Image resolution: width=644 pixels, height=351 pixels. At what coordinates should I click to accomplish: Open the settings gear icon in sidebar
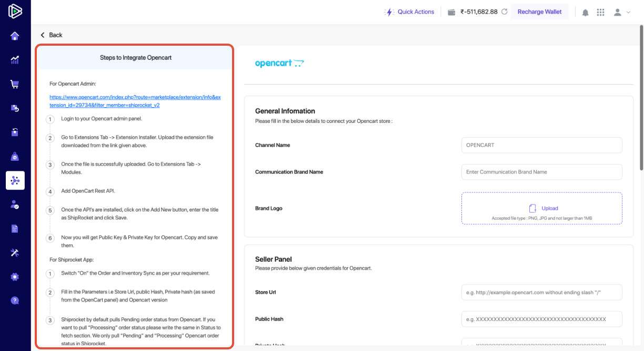[15, 276]
